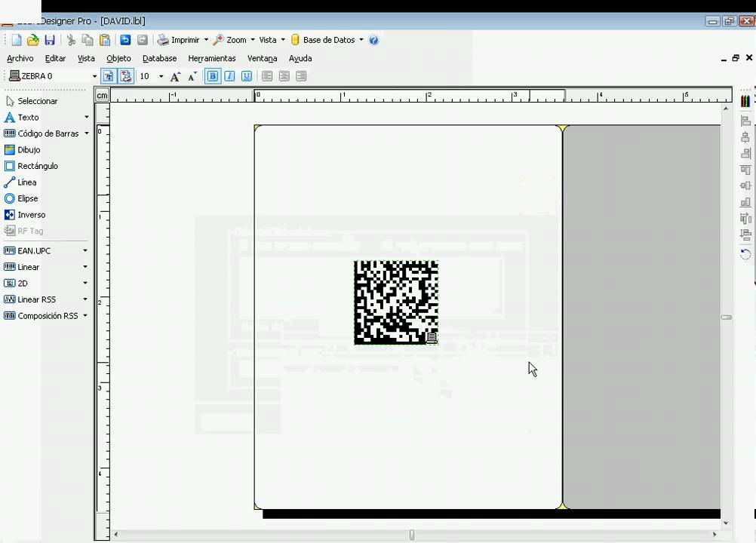
Task: Select the Elipse tool
Action: click(x=21, y=198)
